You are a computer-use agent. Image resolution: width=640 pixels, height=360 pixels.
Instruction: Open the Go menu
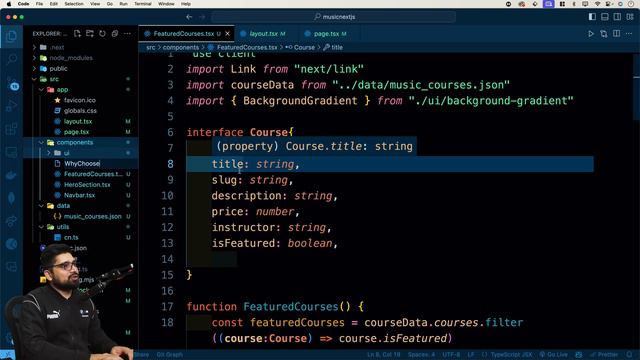click(110, 4)
